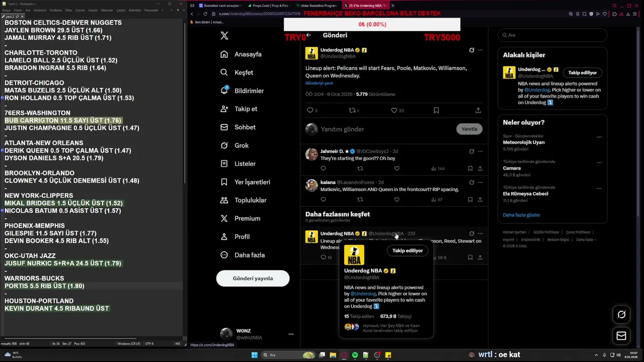Open Yer İşaretleri bookmarks

point(245,182)
